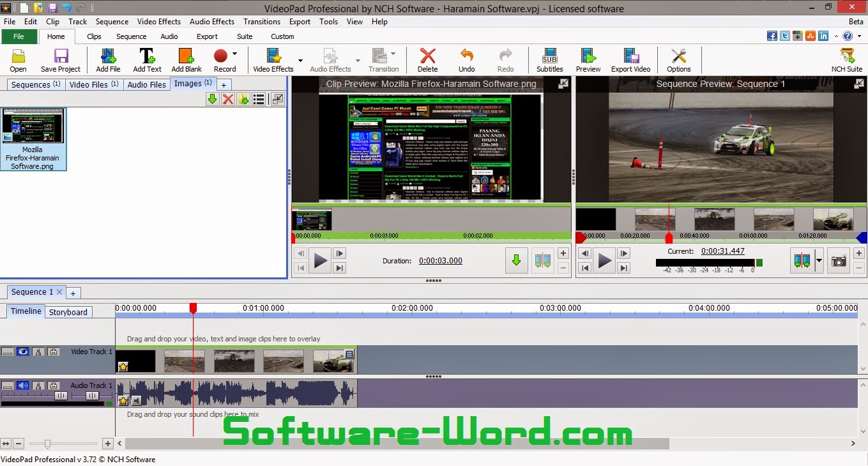This screenshot has width=868, height=466.
Task: Click the clip Duration value 0:00:03.000
Action: [x=441, y=261]
